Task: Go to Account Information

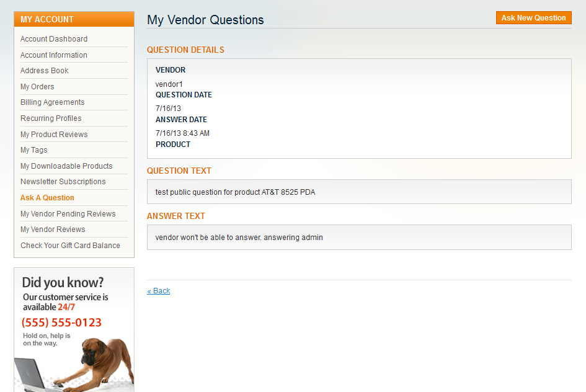Action: [x=54, y=55]
